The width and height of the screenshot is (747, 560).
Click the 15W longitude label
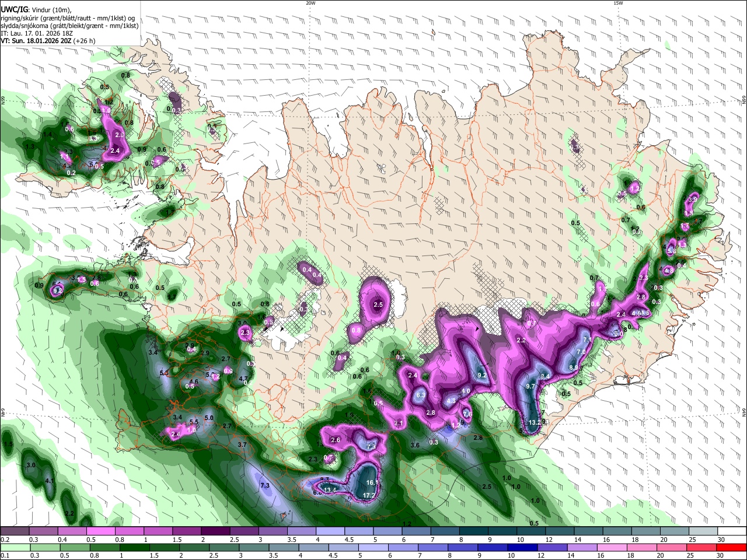point(617,3)
